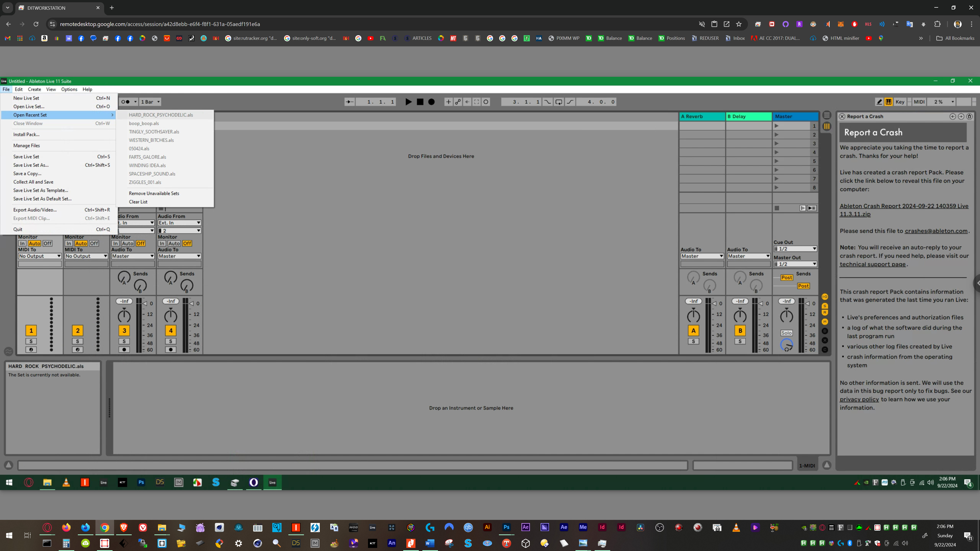Toggle the Punch-Out switch

[570, 102]
